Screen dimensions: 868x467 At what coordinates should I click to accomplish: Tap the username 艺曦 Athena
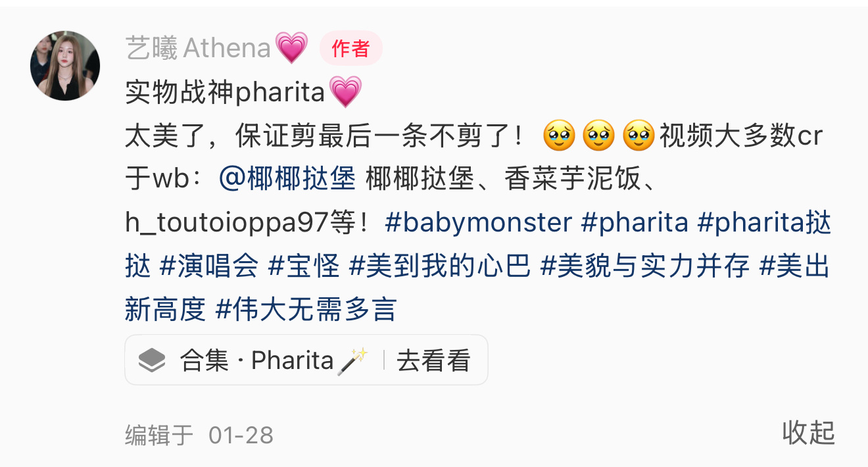click(198, 49)
